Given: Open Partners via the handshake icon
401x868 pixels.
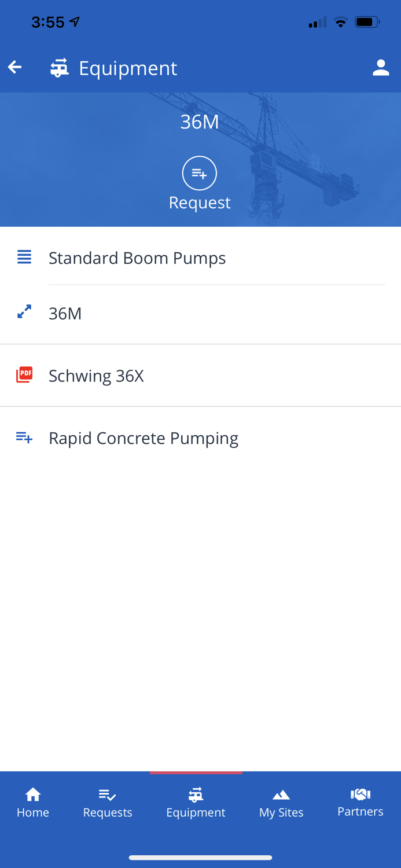Looking at the screenshot, I should (x=360, y=794).
